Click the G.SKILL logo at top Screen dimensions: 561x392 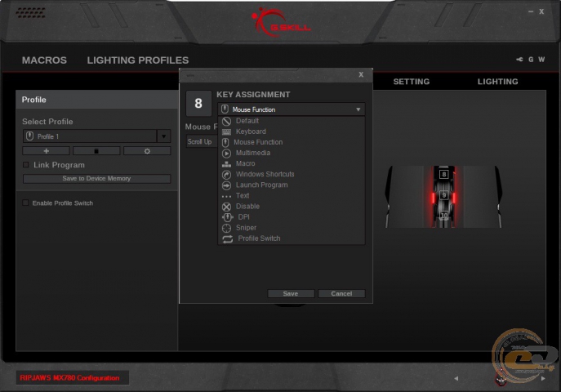[281, 23]
